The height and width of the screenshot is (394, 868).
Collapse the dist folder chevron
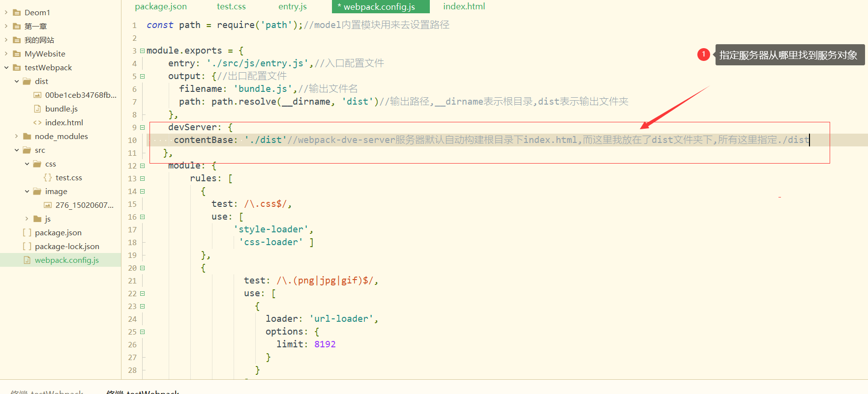coord(16,81)
